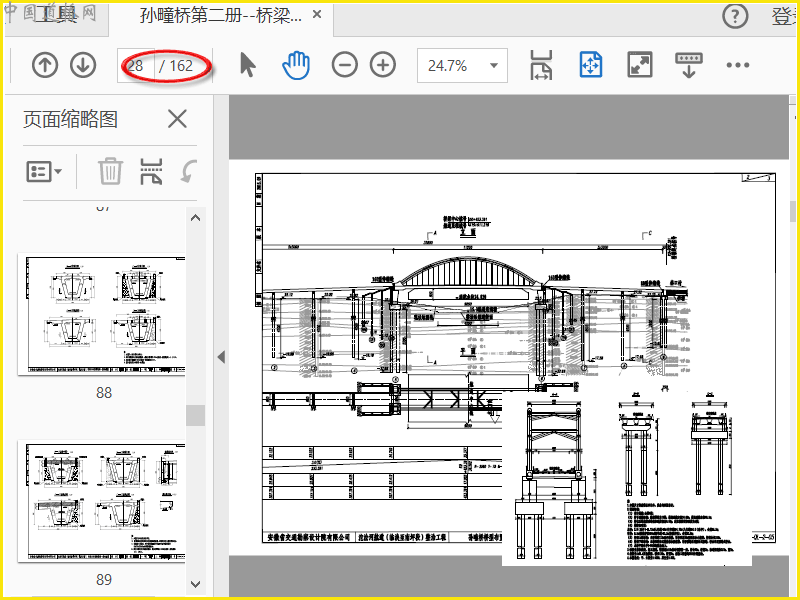Viewport: 800px width, 600px height.
Task: Zoom out using the minus icon
Action: [x=344, y=66]
